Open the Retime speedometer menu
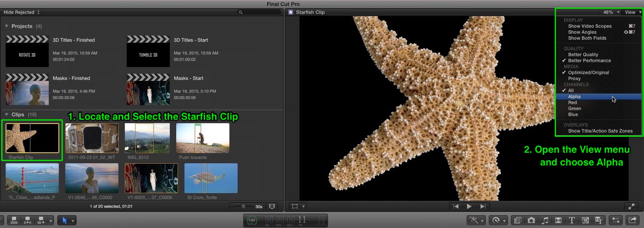644x228 pixels. tap(498, 220)
